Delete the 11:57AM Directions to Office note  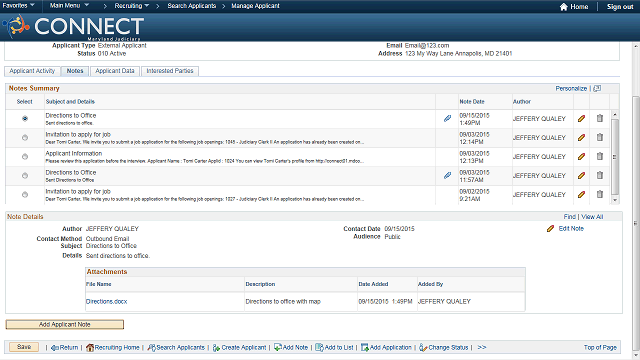pos(600,175)
